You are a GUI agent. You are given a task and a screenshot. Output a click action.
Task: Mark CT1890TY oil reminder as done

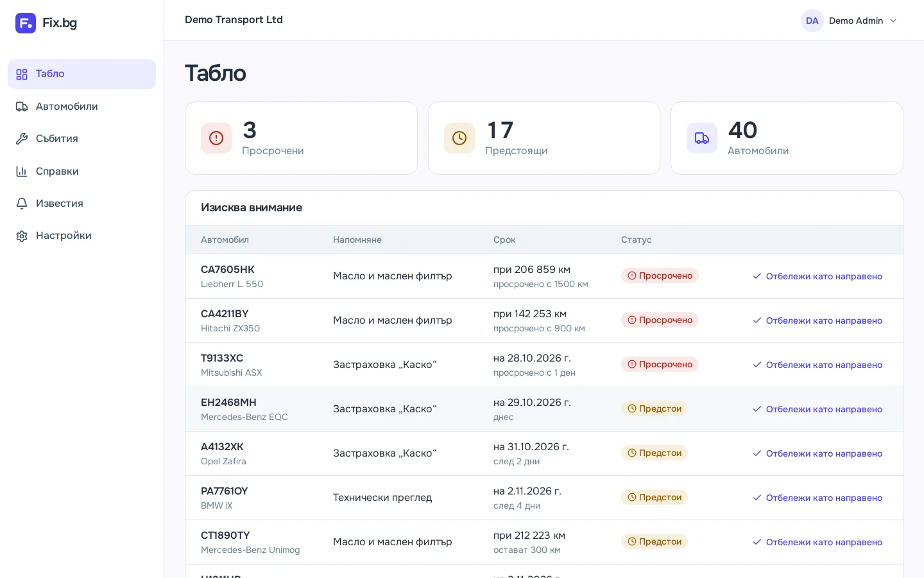(817, 542)
